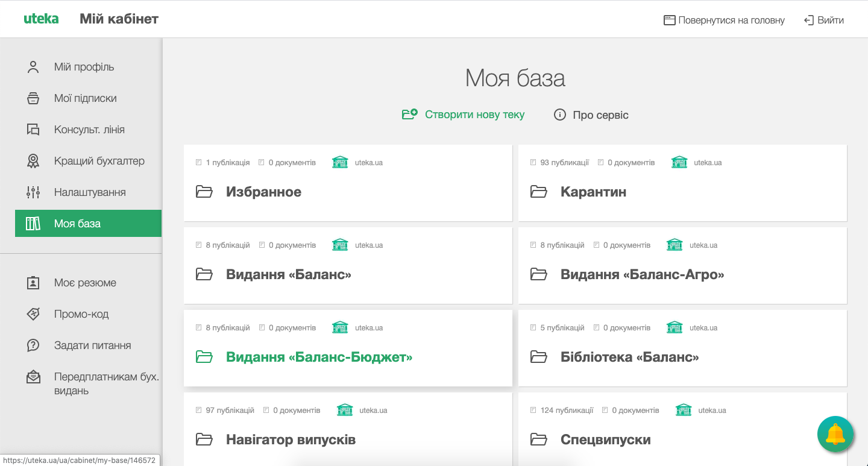Select the Видання «Баланс-Бюджет» folder
This screenshot has height=466, width=868.
(x=319, y=356)
